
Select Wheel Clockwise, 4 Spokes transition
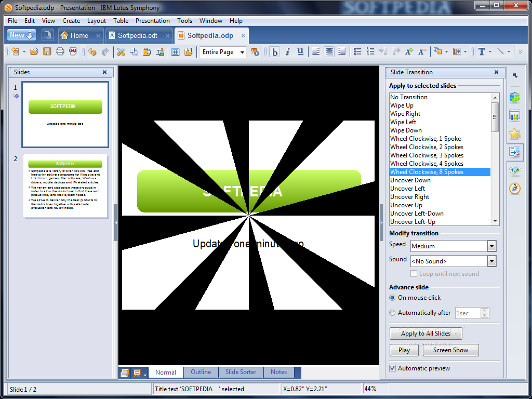click(440, 164)
